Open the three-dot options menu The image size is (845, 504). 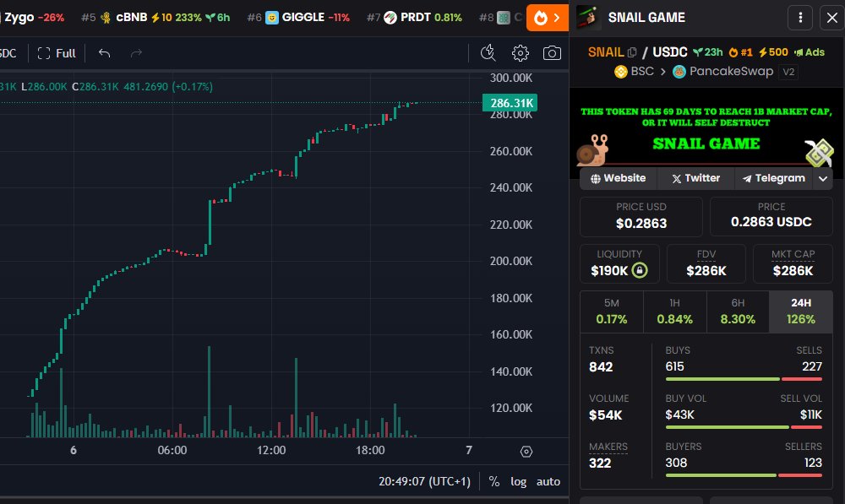click(800, 18)
